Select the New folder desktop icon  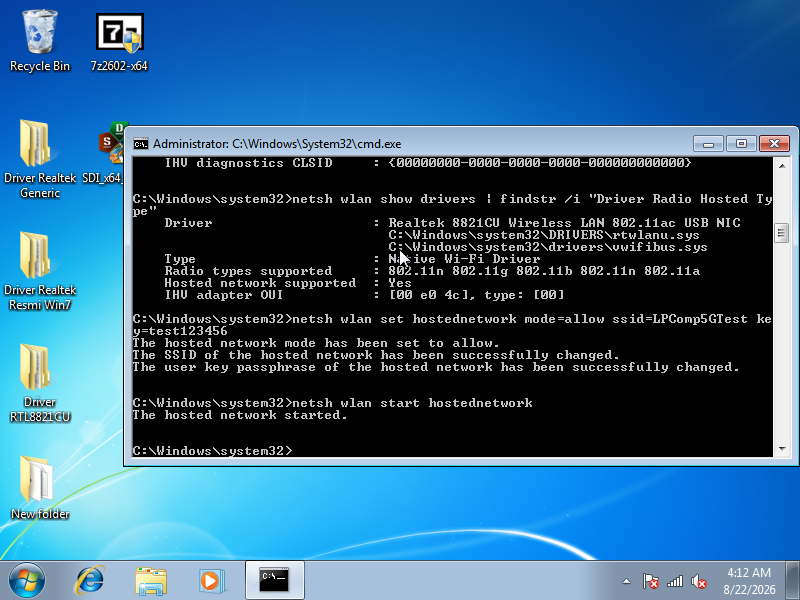coord(39,487)
